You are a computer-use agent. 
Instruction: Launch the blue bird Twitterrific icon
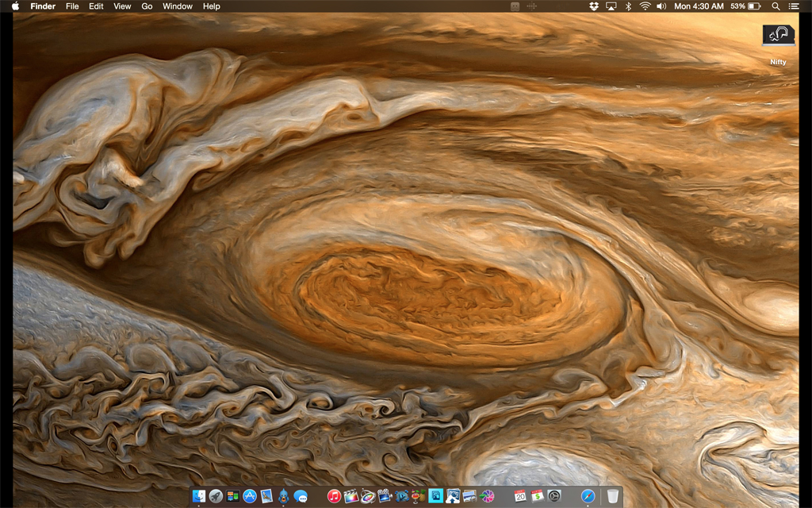(x=283, y=496)
